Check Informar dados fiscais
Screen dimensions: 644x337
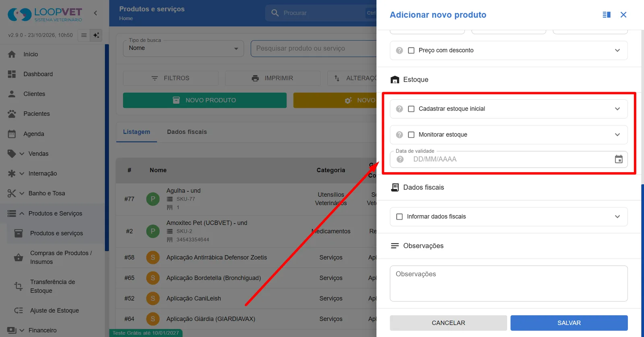(x=399, y=217)
